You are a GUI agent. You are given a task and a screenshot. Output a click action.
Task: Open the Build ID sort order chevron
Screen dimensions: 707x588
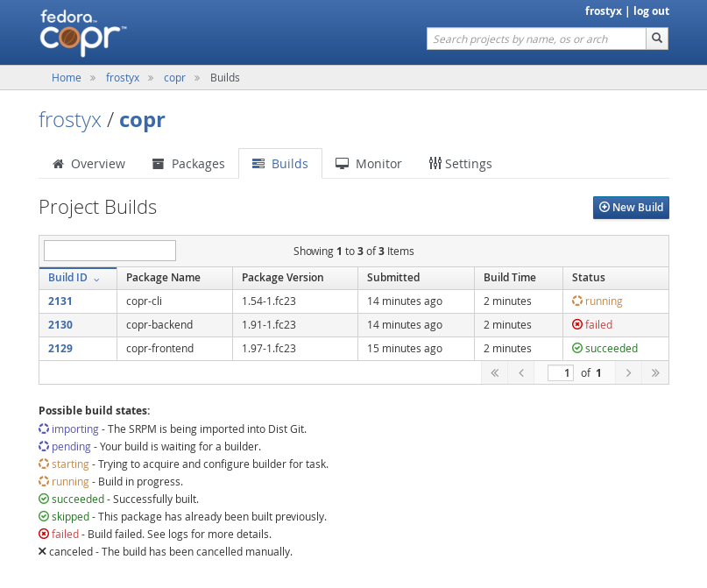(95, 278)
